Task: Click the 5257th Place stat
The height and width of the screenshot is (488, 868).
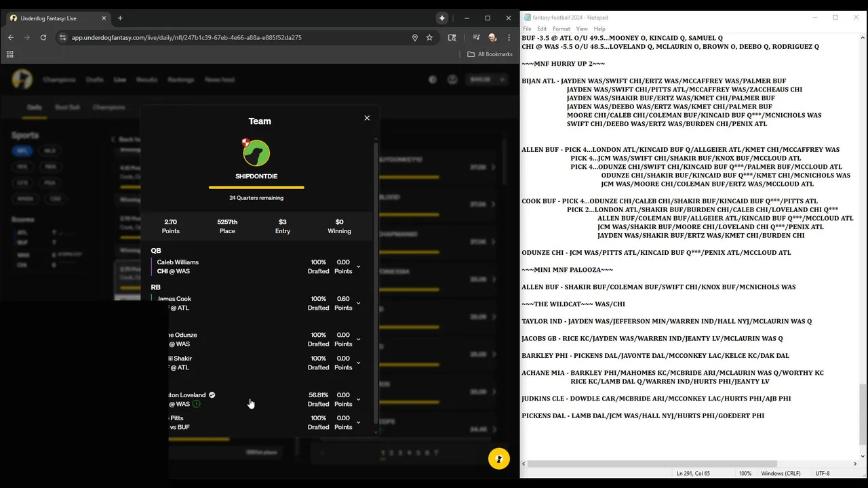Action: (227, 226)
